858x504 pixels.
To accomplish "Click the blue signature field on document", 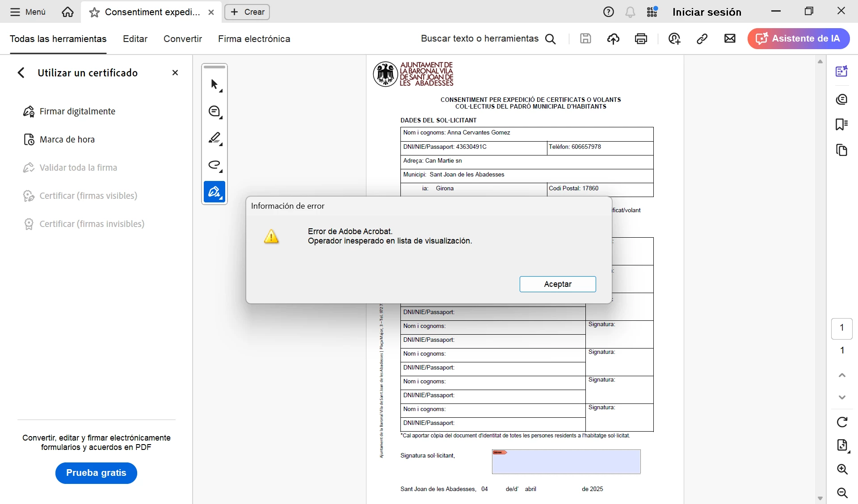I will [x=566, y=462].
